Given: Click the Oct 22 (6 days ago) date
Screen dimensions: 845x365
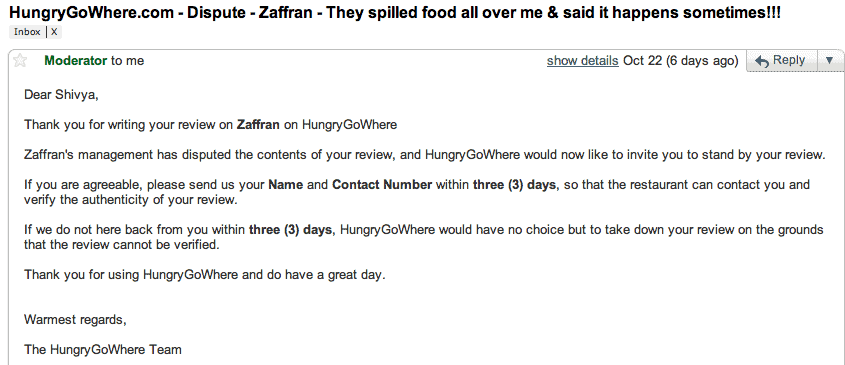Looking at the screenshot, I should [681, 61].
